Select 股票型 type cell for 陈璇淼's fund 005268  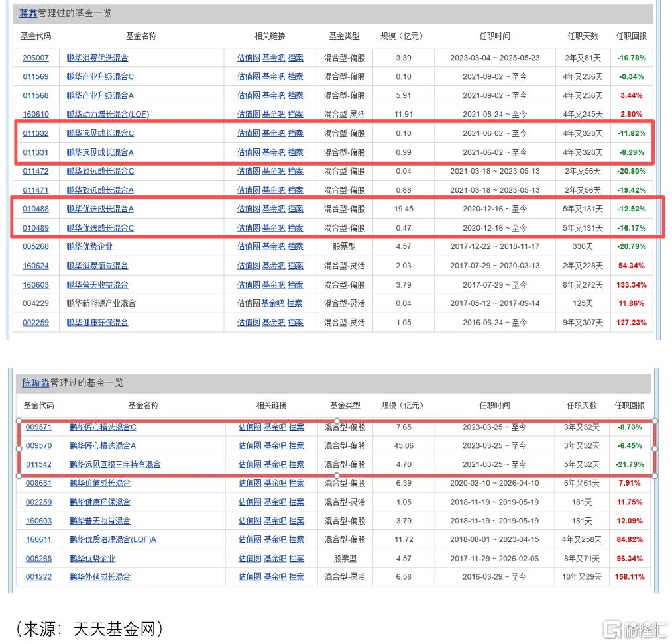point(345,559)
